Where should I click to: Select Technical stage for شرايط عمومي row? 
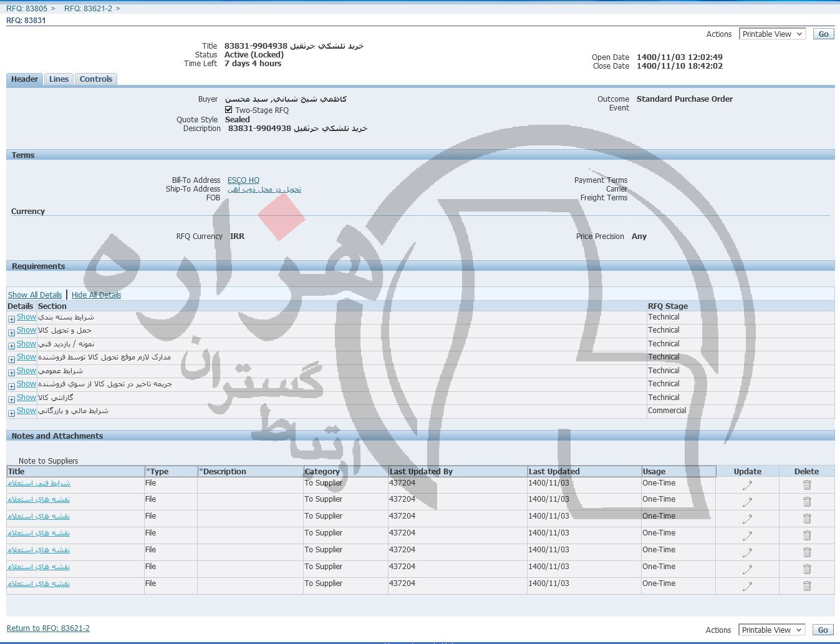tap(664, 371)
